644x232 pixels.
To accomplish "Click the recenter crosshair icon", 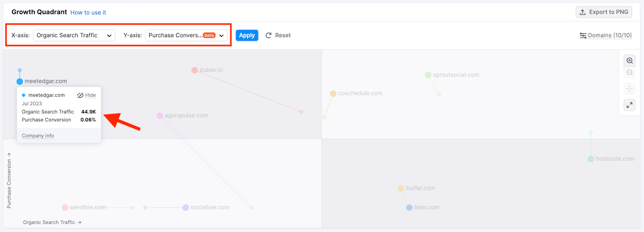I will pyautogui.click(x=630, y=89).
